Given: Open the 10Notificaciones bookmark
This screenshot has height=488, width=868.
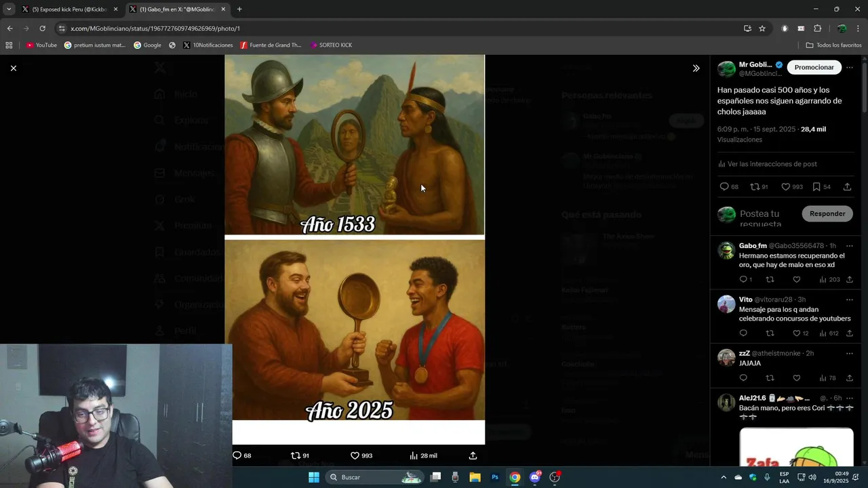Looking at the screenshot, I should pos(208,45).
